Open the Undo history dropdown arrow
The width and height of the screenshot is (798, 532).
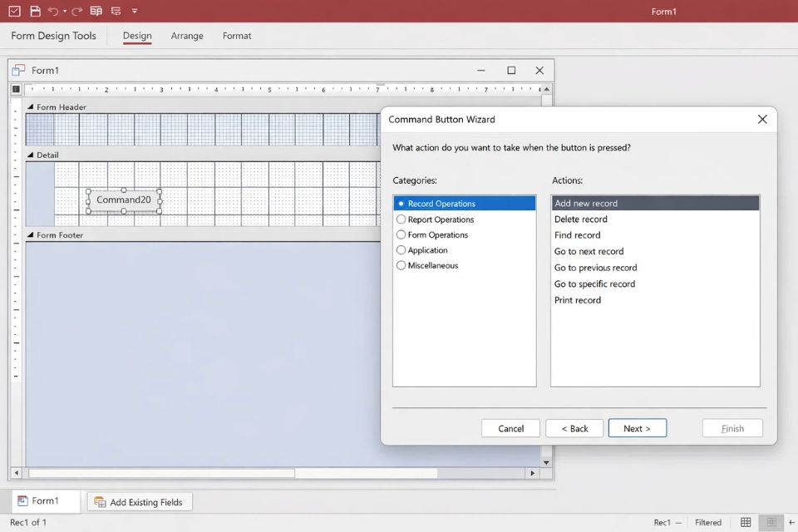[65, 12]
